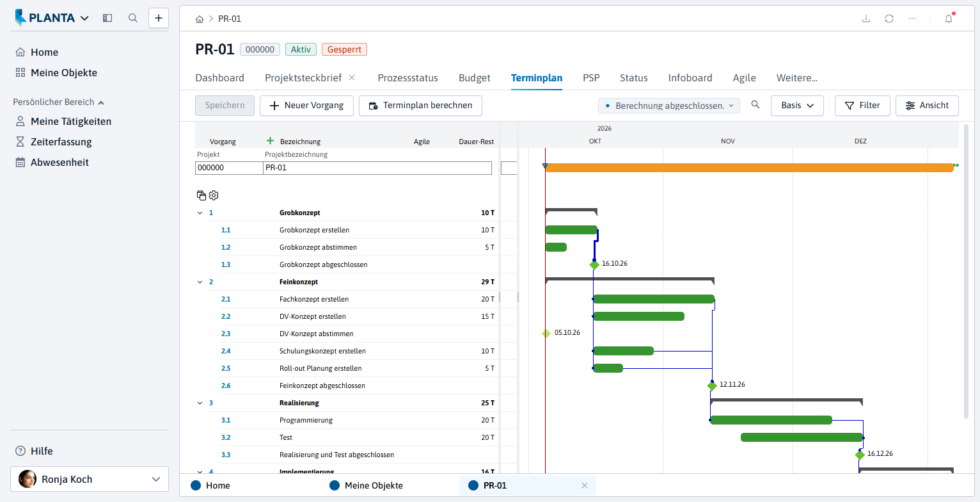Click the green plus in column header
Screen dimensions: 980x502
[270, 141]
